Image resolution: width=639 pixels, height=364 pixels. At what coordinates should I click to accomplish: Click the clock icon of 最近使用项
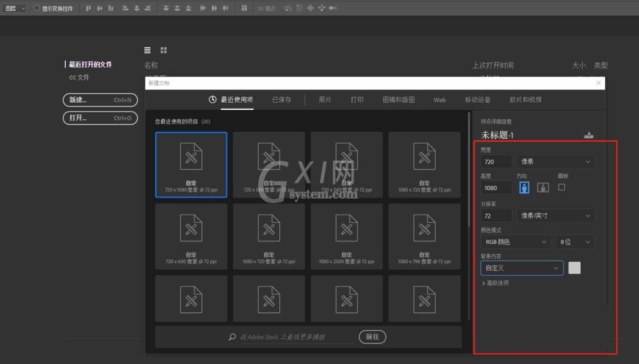coord(212,100)
